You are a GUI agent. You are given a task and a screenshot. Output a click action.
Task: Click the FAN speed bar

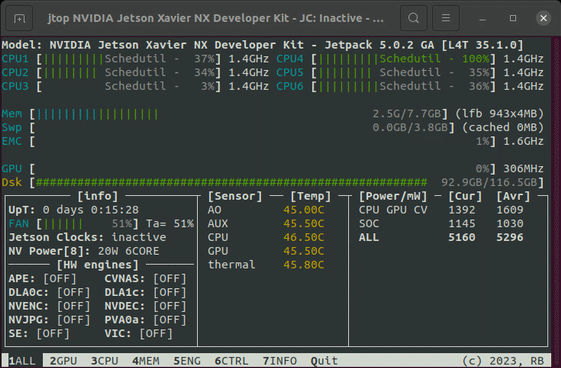click(x=88, y=224)
